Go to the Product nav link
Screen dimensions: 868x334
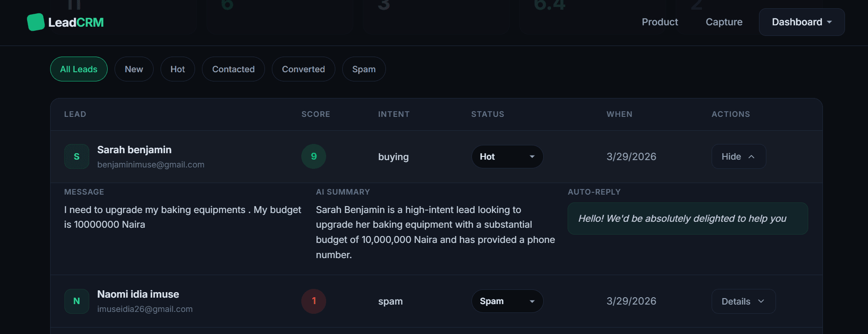(x=660, y=22)
